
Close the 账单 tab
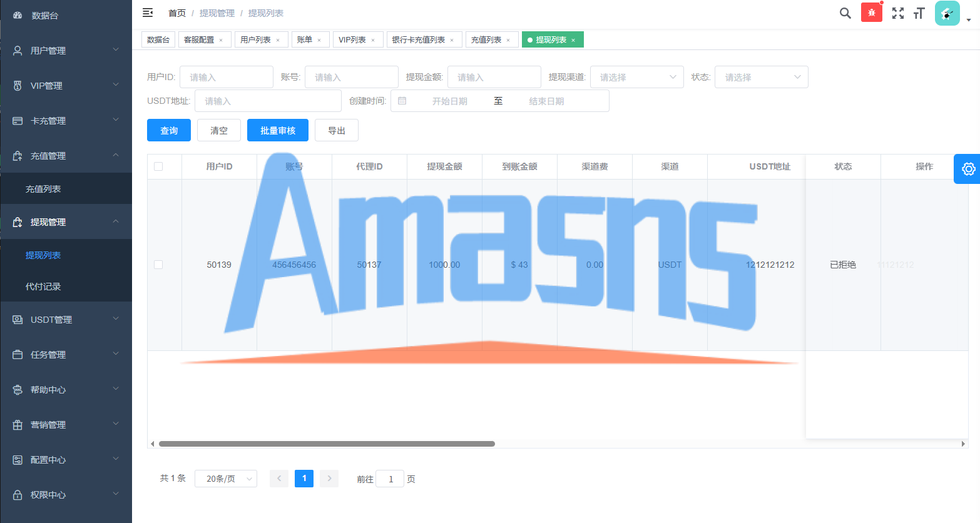[319, 40]
